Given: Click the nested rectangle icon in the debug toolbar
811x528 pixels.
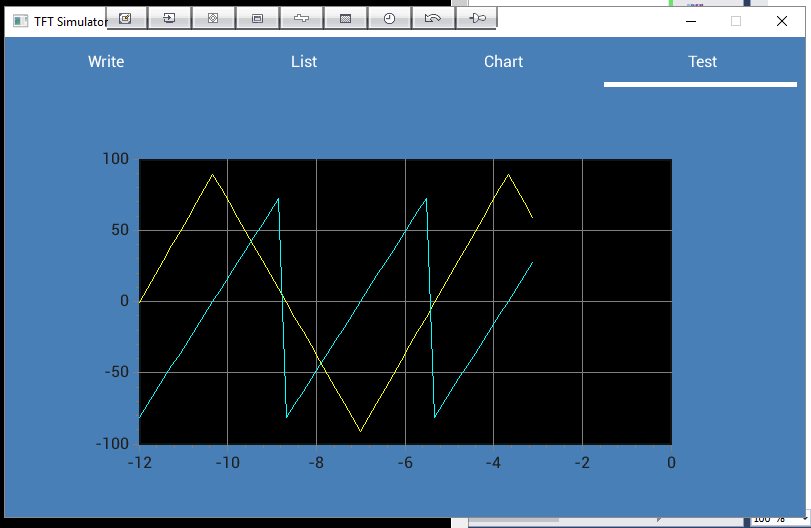Looking at the screenshot, I should [x=257, y=19].
